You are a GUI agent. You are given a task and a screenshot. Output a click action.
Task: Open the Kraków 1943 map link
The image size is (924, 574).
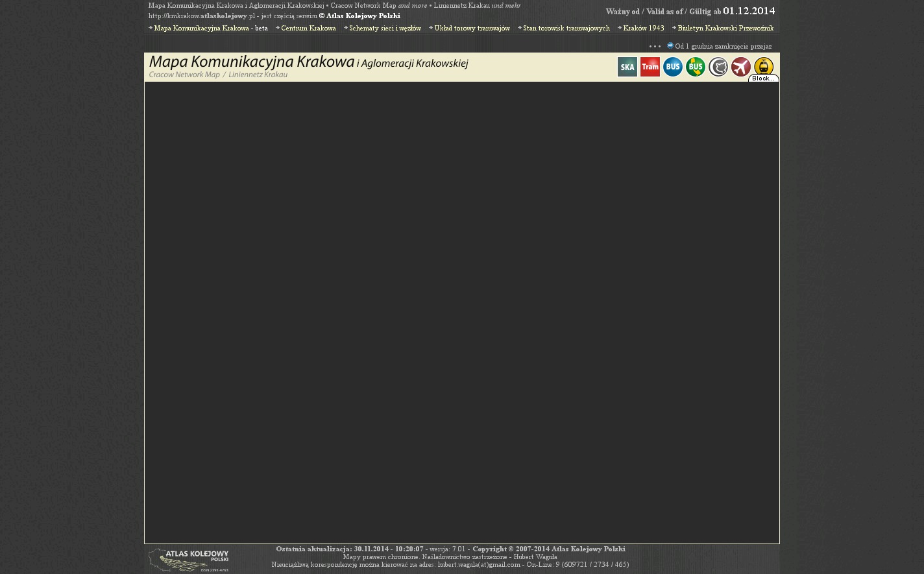pos(643,29)
